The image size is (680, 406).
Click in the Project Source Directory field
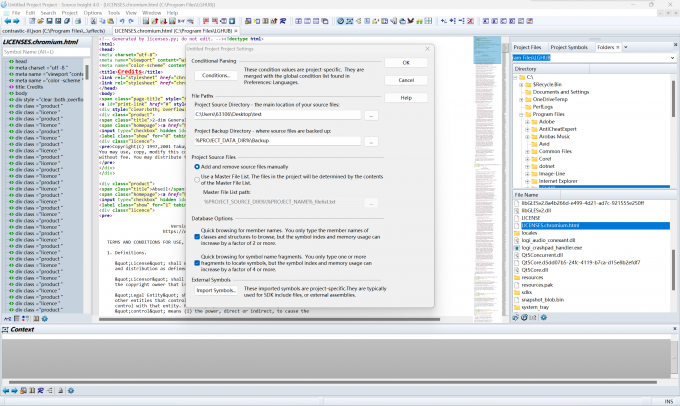278,115
